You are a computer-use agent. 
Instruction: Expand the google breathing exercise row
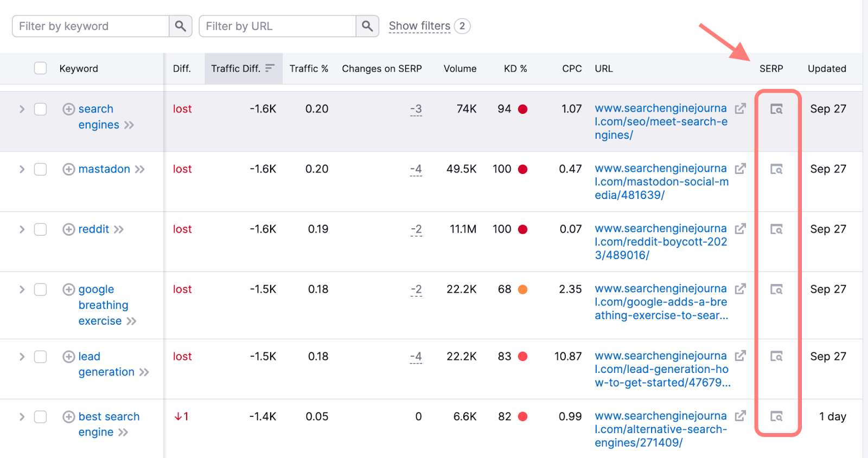coord(22,289)
